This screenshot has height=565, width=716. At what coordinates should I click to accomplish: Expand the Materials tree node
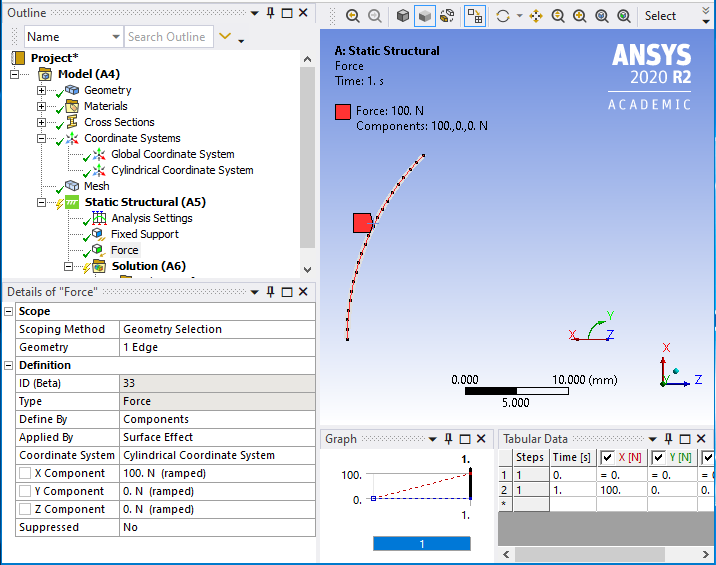coord(41,106)
